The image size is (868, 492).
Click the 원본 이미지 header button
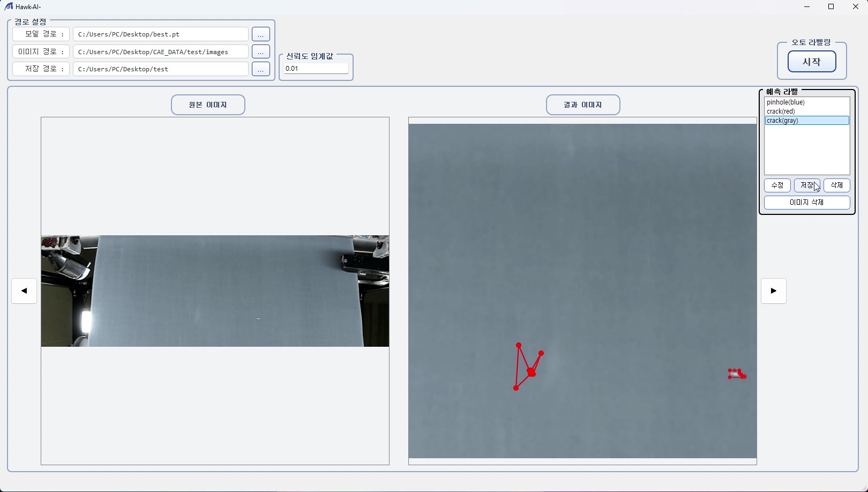pos(208,105)
